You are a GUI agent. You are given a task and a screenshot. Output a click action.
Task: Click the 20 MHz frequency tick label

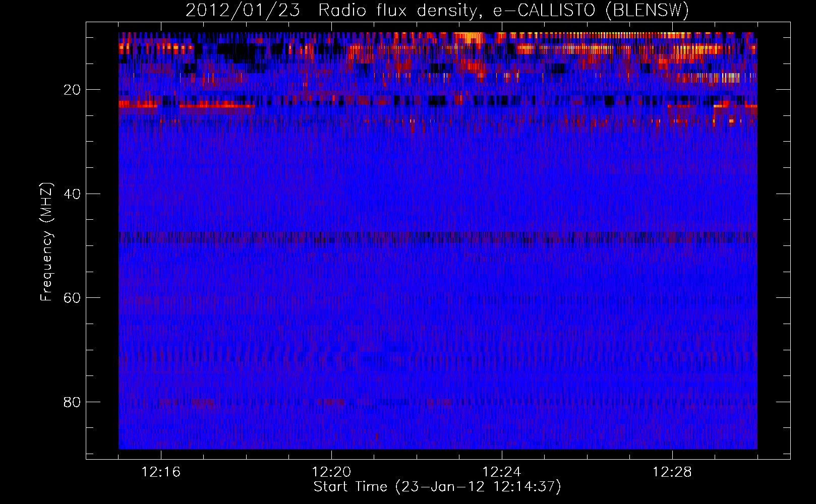[x=72, y=90]
